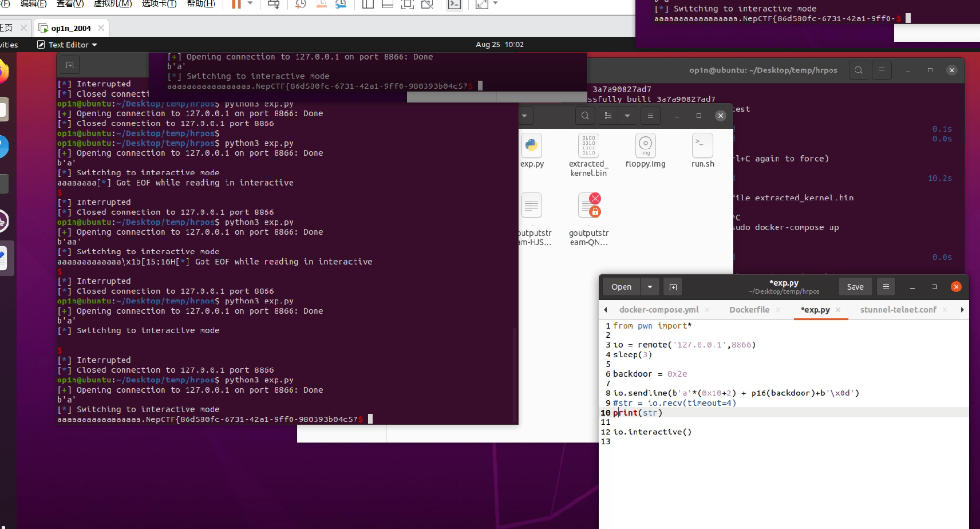Close the op1n_2004 VM tab
This screenshot has width=980, height=529.
[x=101, y=27]
